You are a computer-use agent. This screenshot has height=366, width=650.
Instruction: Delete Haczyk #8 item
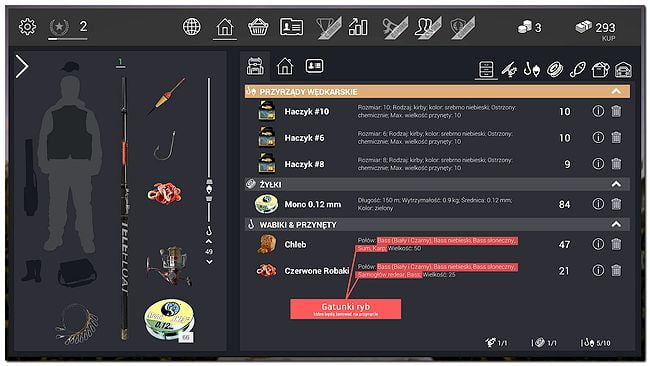click(x=616, y=164)
